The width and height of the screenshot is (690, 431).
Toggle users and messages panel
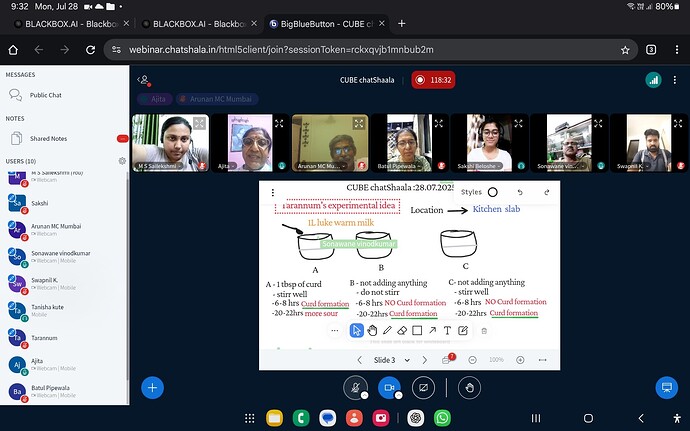tap(144, 80)
